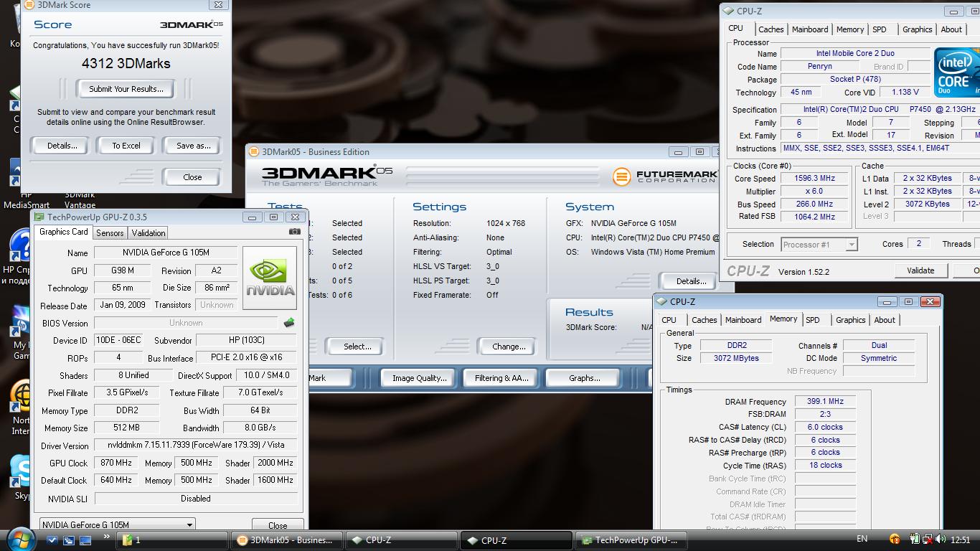Switch to 3DMark05 taskbar button
The height and width of the screenshot is (551, 980).
tap(286, 540)
